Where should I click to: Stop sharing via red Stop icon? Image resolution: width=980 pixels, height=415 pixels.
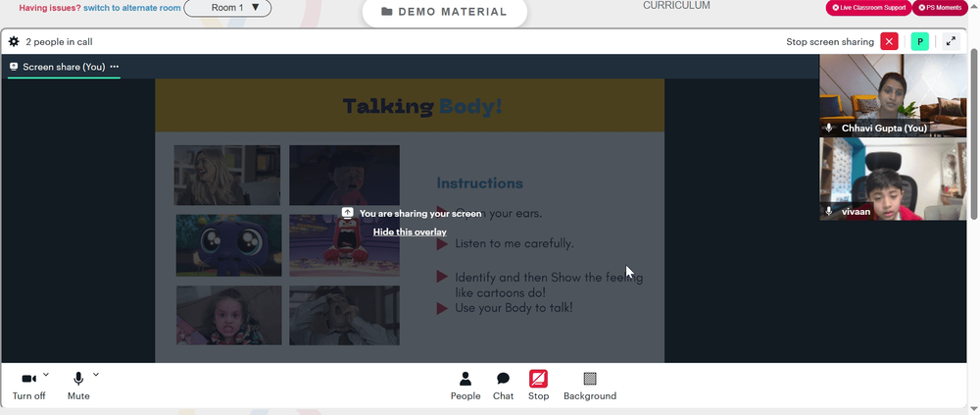[538, 379]
